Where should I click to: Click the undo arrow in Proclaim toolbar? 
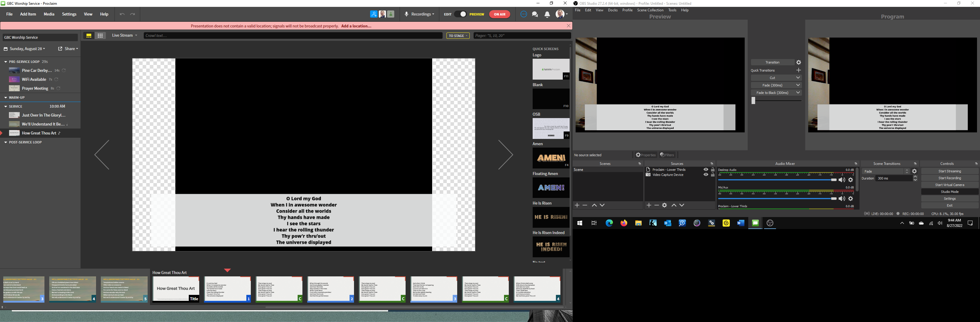pos(122,14)
